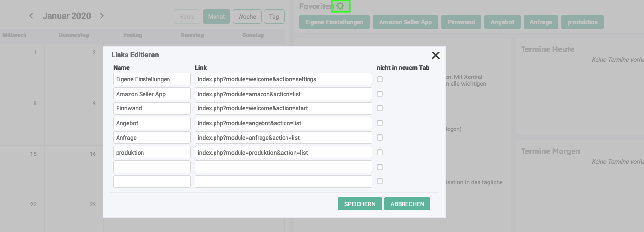Click the Angebot name input field
The image size is (644, 232).
151,123
